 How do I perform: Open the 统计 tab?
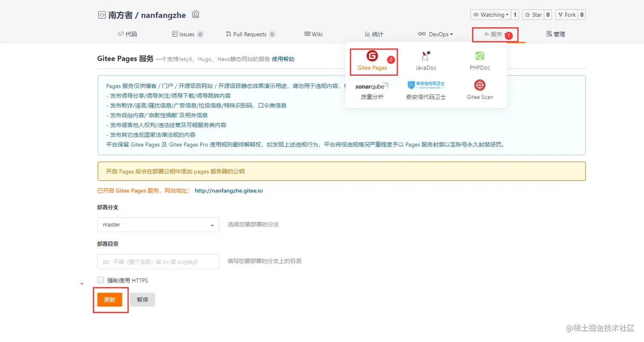374,34
